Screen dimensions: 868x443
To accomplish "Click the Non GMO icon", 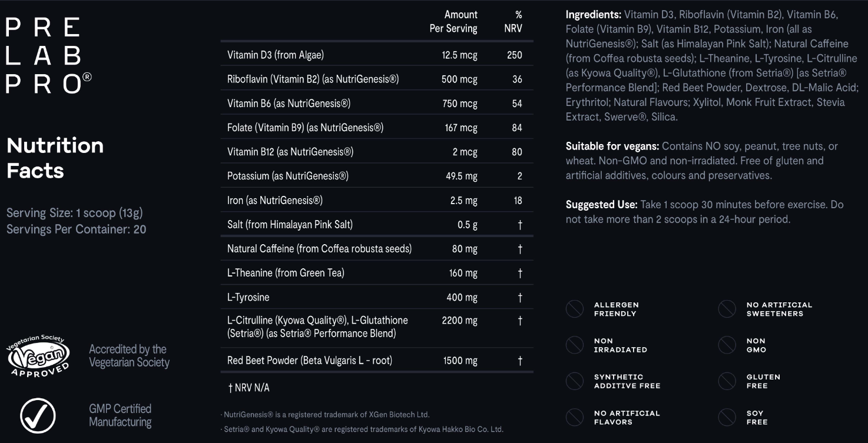I will pyautogui.click(x=727, y=345).
